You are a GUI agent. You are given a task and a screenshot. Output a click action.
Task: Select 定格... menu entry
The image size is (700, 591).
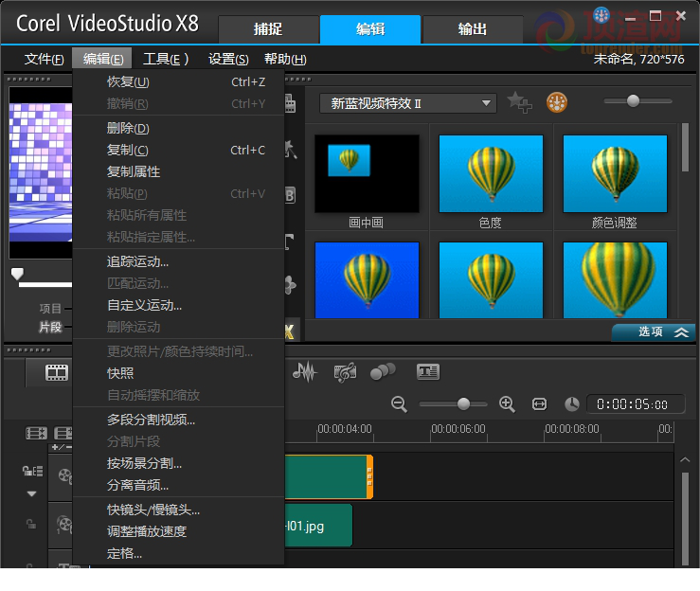click(x=179, y=553)
